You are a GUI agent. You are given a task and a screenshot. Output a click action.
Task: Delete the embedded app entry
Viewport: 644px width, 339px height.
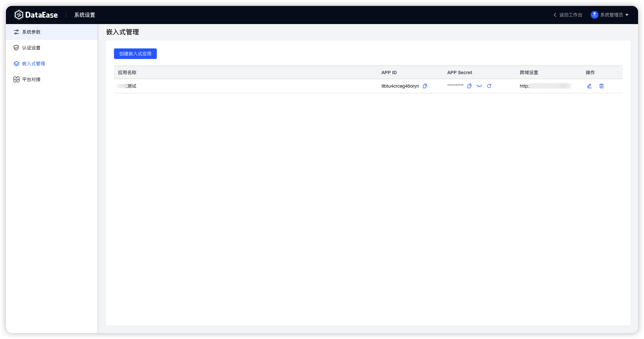(x=602, y=86)
